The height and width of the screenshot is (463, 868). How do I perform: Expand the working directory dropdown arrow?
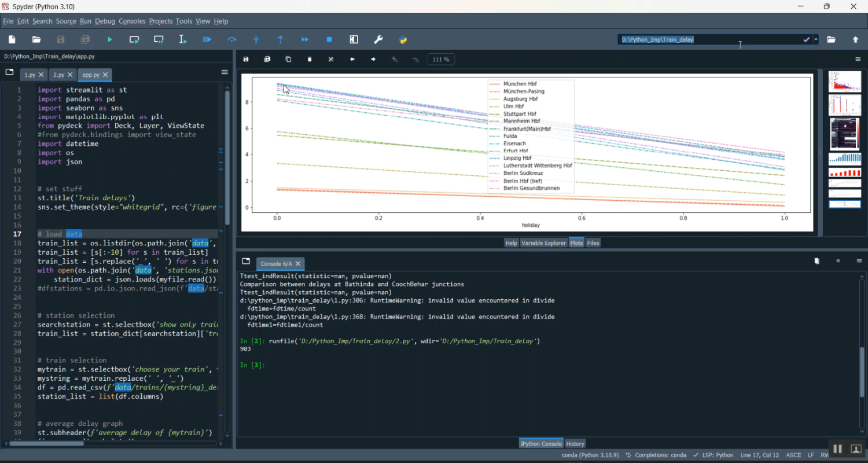click(x=816, y=39)
